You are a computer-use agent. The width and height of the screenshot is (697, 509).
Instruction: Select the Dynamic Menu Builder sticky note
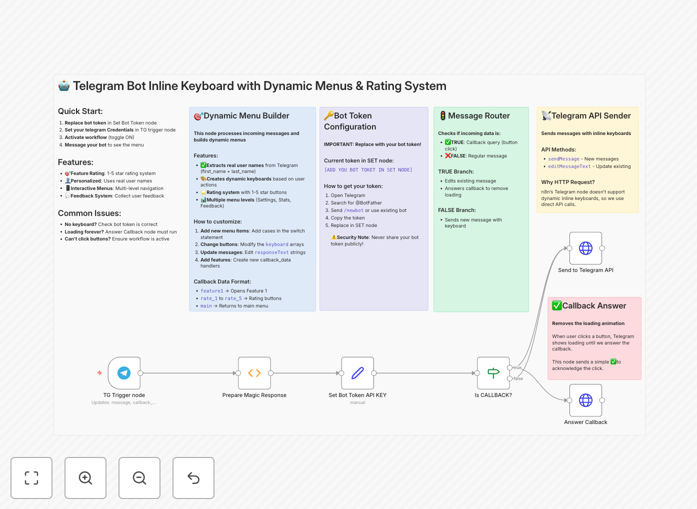click(252, 209)
